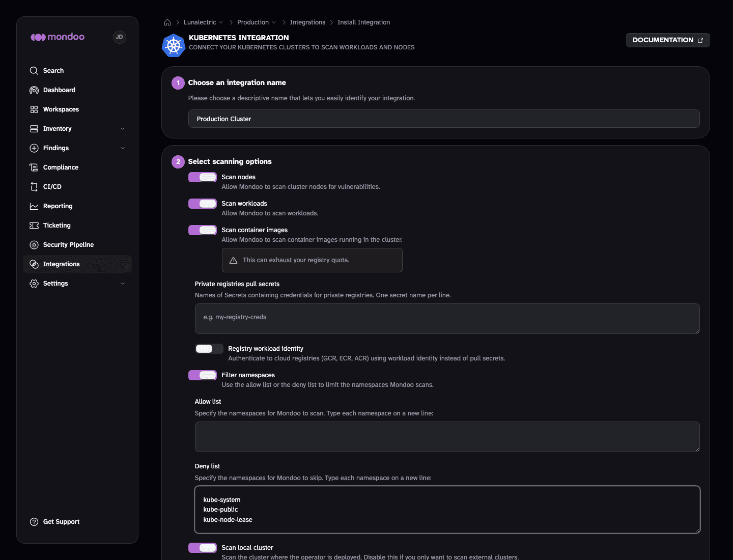
Task: Click the Settings gear icon
Action: click(34, 284)
